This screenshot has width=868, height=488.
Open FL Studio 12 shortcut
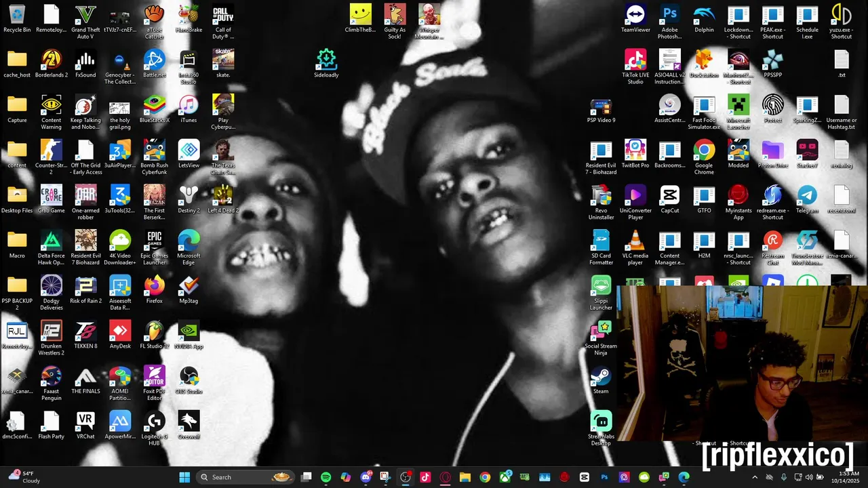click(154, 335)
